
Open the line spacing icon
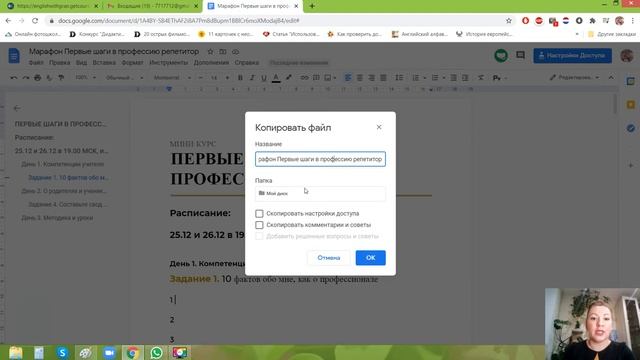(399, 78)
